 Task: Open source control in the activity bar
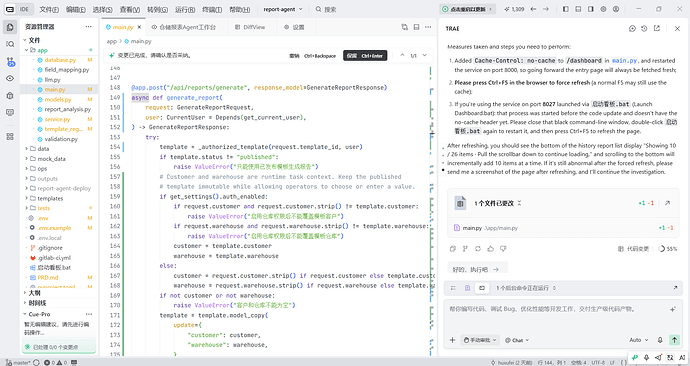pyautogui.click(x=11, y=62)
